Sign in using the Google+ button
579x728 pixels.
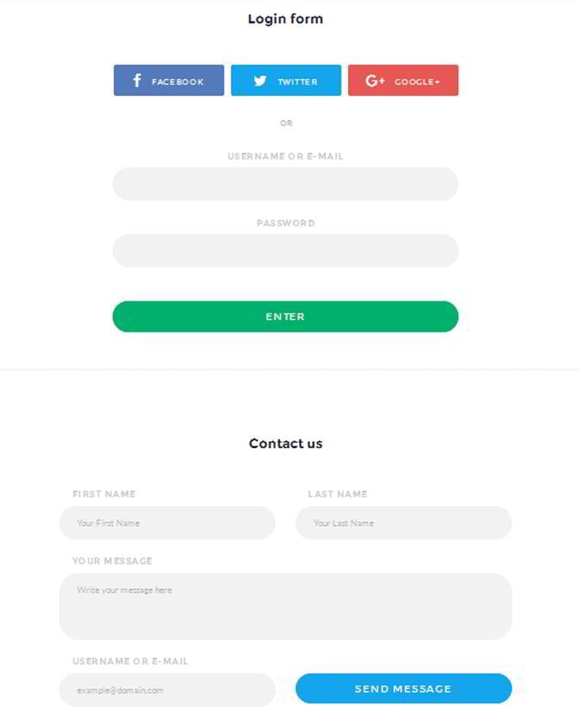pyautogui.click(x=403, y=80)
